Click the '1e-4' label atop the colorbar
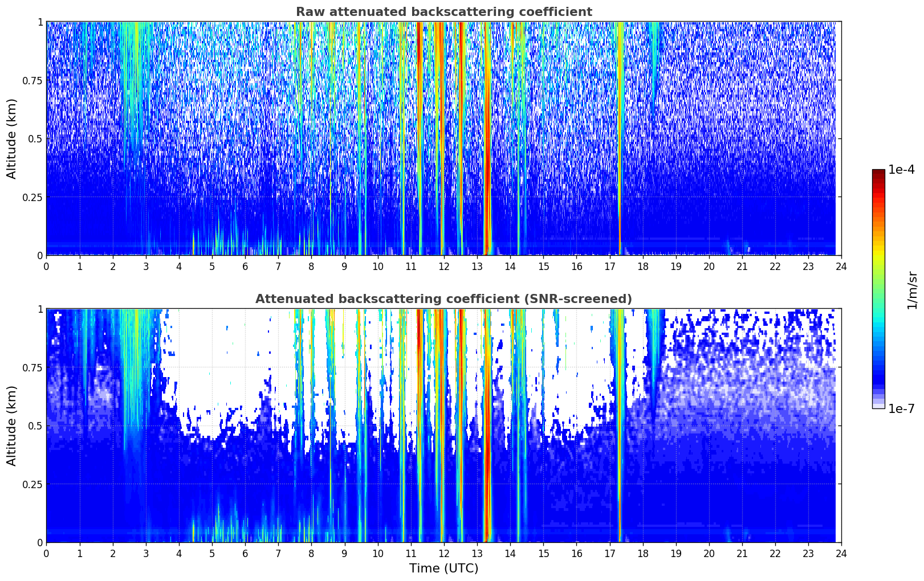The height and width of the screenshot is (581, 924). [x=902, y=170]
